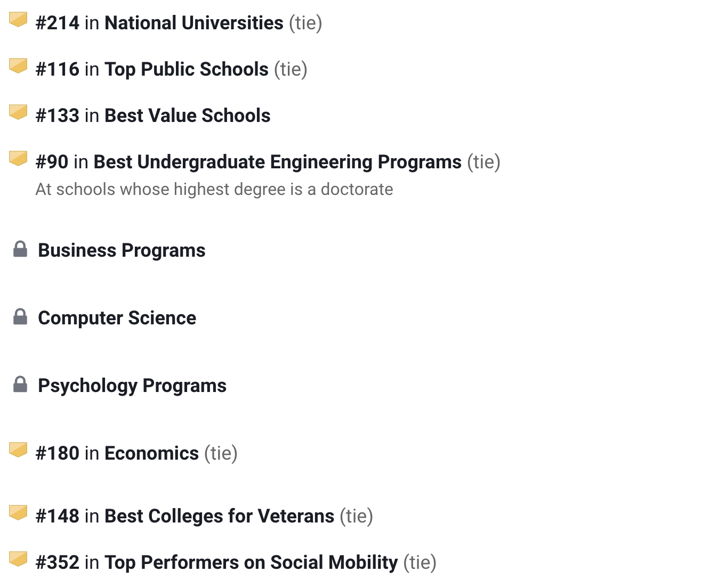726x588 pixels.
Task: Click the badge icon beside Best Colleges for Veterans
Action: point(18,513)
